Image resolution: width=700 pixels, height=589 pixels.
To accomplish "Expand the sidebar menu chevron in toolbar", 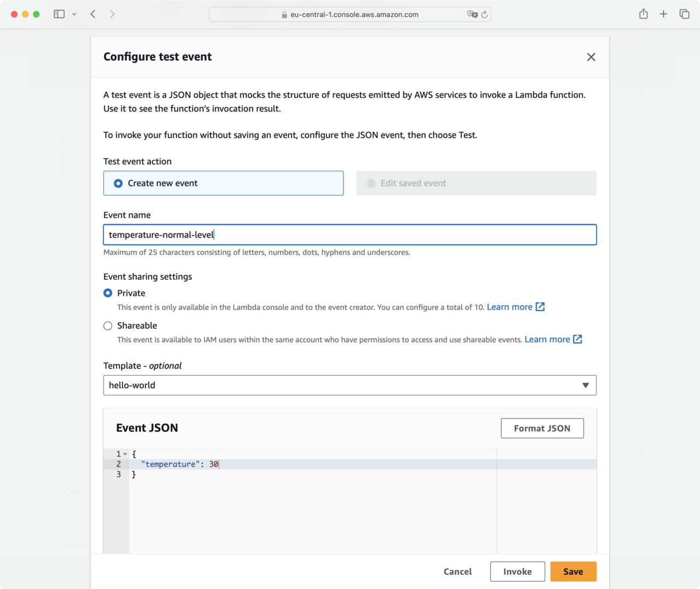I will coord(74,14).
